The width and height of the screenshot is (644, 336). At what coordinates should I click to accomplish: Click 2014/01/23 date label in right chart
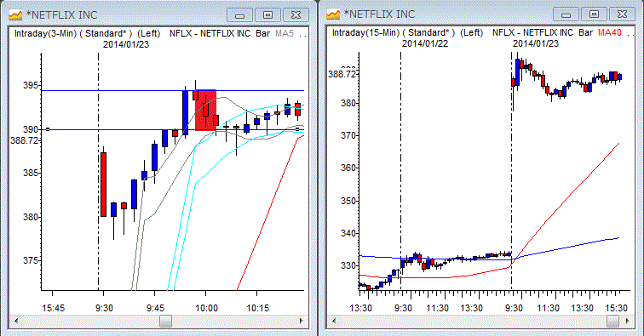point(536,43)
